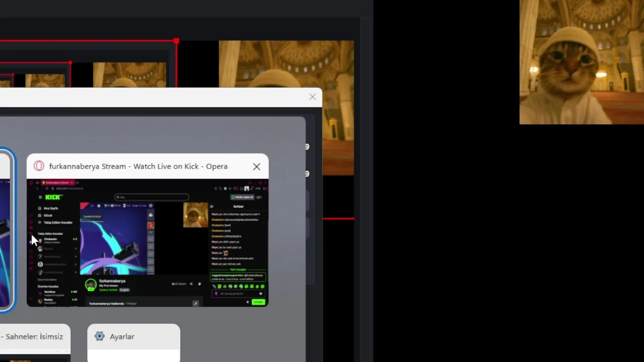This screenshot has width=644, height=362.
Task: Click the Opera logo on the Kick window card
Action: point(39,166)
